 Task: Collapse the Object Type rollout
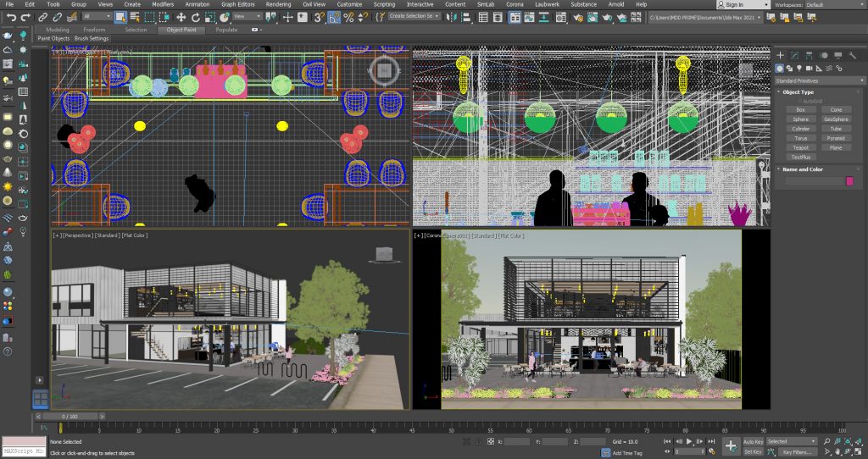tap(798, 91)
